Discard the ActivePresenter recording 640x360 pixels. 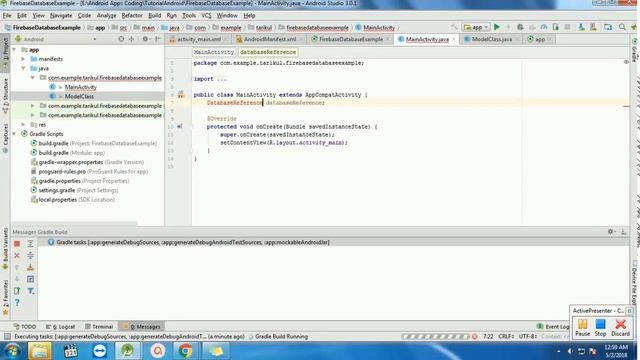tap(620, 328)
